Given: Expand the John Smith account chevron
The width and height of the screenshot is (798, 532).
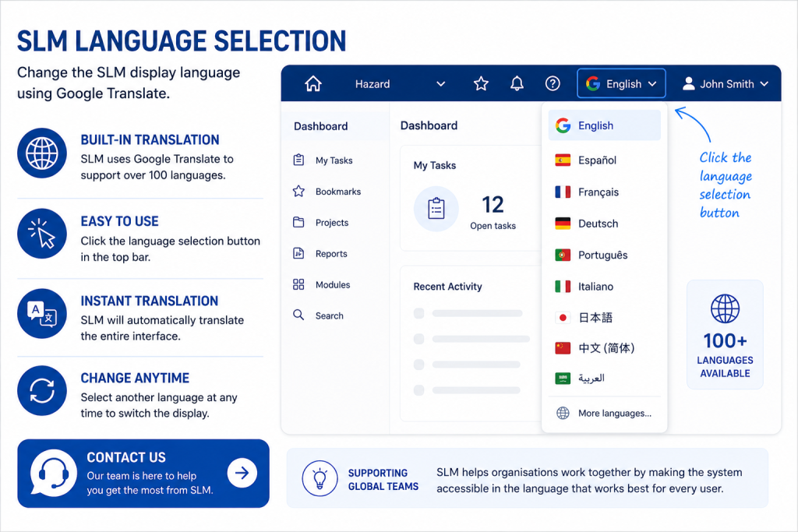Looking at the screenshot, I should point(764,84).
